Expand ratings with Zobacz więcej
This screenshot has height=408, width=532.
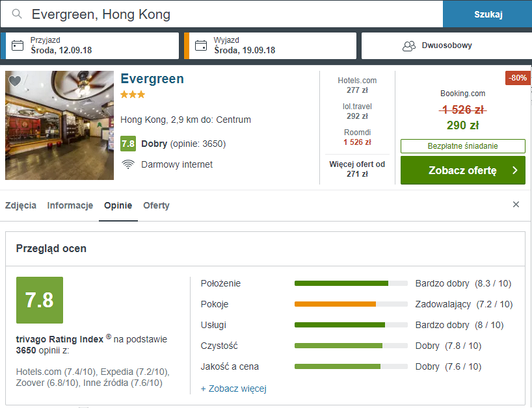coord(233,389)
